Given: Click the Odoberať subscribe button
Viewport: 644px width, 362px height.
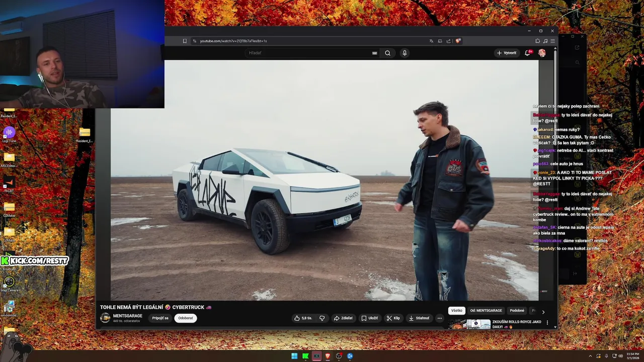Looking at the screenshot, I should (x=186, y=318).
